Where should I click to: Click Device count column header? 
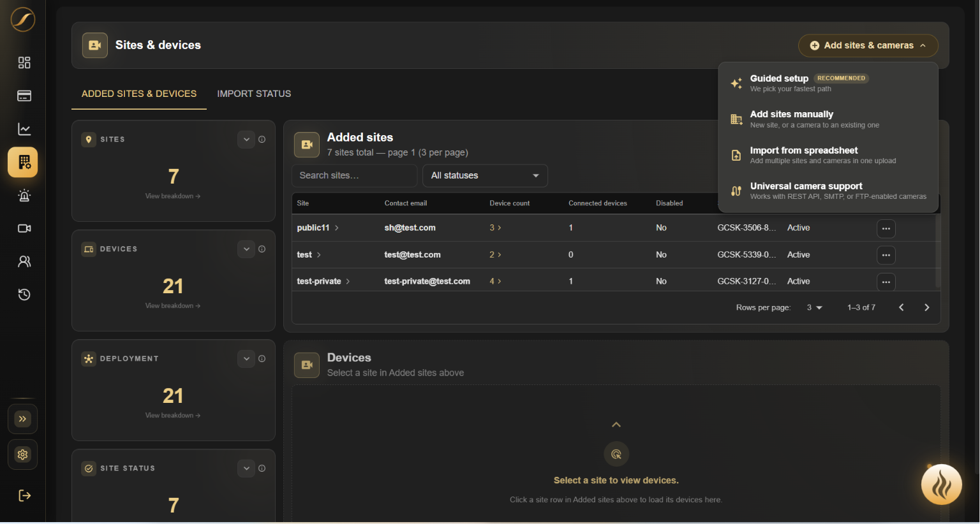pyautogui.click(x=509, y=203)
